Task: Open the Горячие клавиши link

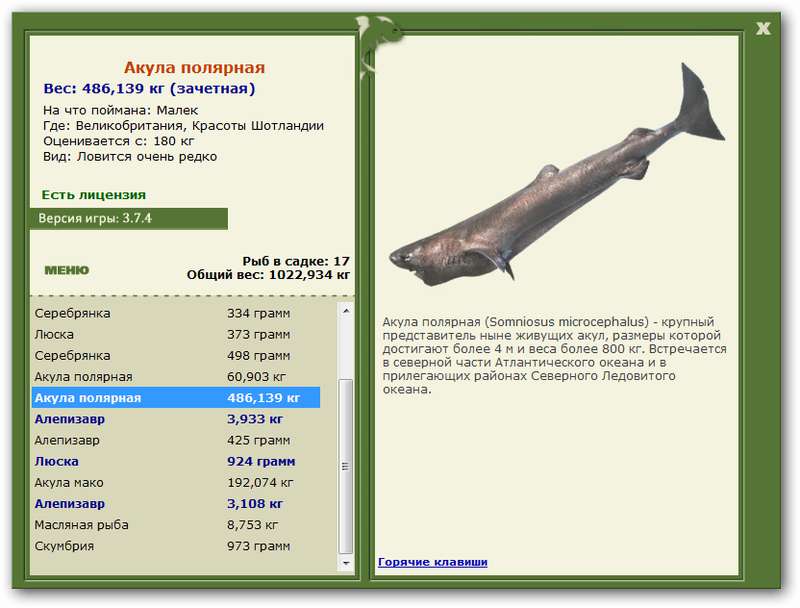Action: (433, 562)
